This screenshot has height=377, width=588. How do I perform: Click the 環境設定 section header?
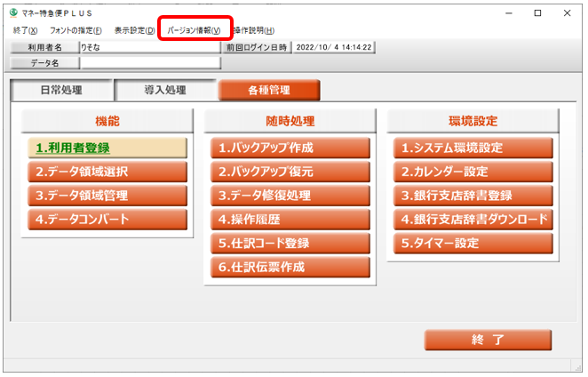tap(473, 121)
